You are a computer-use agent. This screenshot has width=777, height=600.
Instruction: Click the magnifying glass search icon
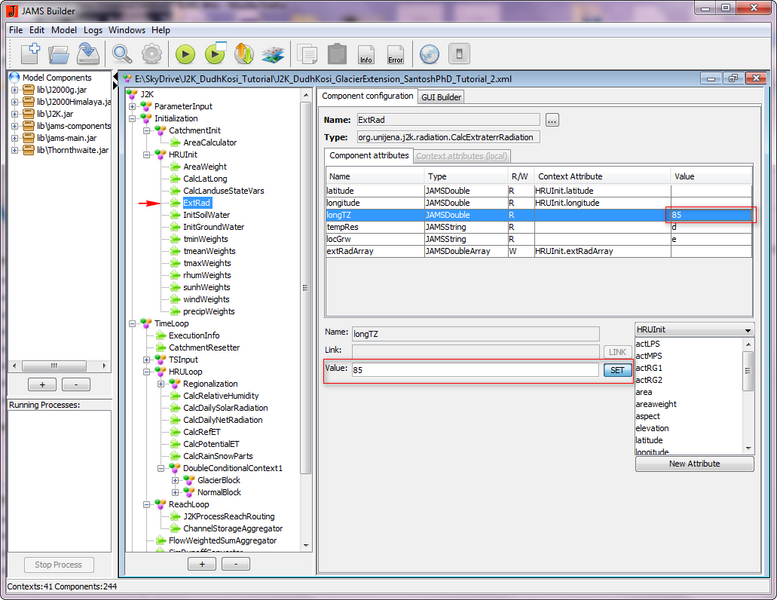[x=122, y=53]
